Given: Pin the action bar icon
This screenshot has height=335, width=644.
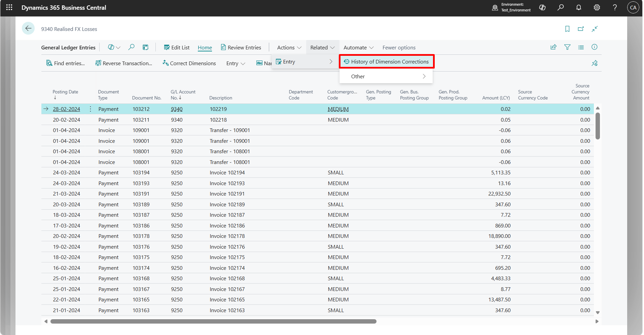Looking at the screenshot, I should coord(595,63).
